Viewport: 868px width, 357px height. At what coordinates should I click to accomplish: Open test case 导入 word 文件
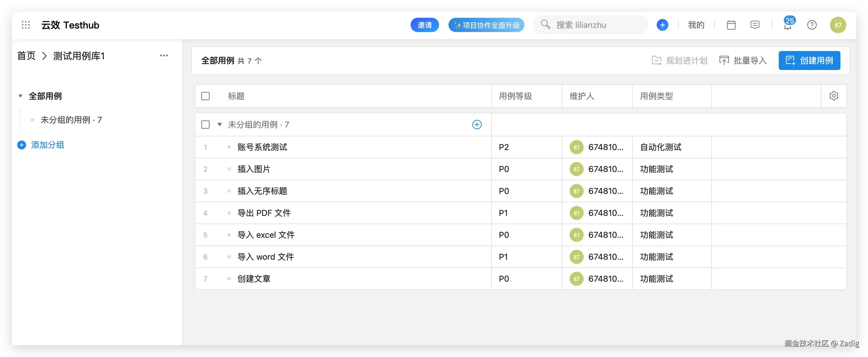(x=266, y=257)
